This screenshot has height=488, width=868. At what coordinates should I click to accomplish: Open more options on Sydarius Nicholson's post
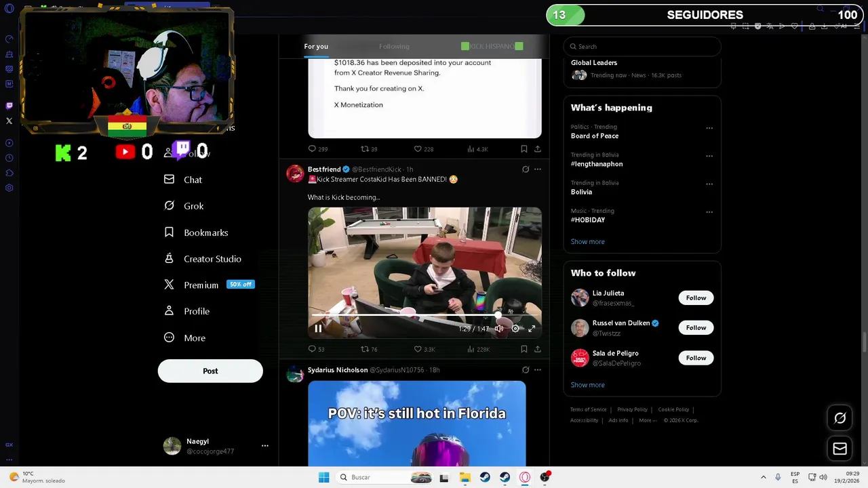coord(538,370)
